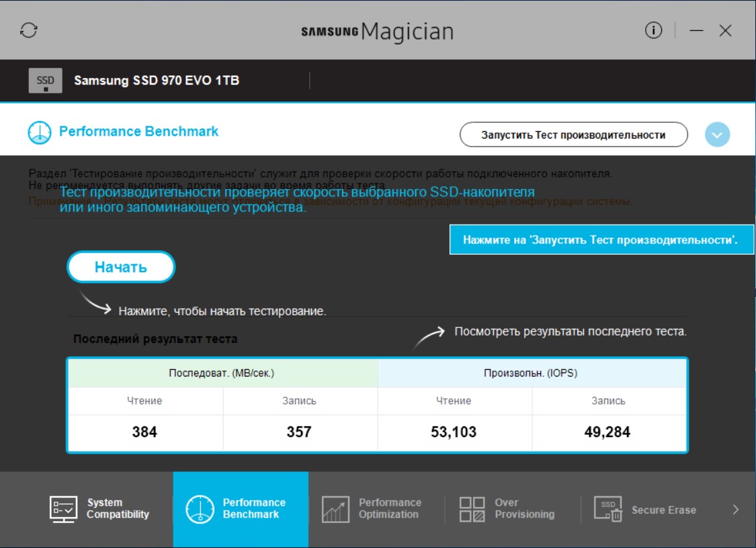Click the Начать button
The height and width of the screenshot is (548, 756).
coord(121,267)
